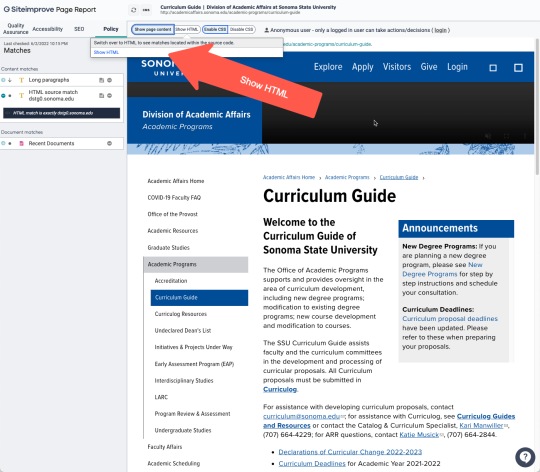The height and width of the screenshot is (472, 540).
Task: Open the three-dots more options menu
Action: 146,10
